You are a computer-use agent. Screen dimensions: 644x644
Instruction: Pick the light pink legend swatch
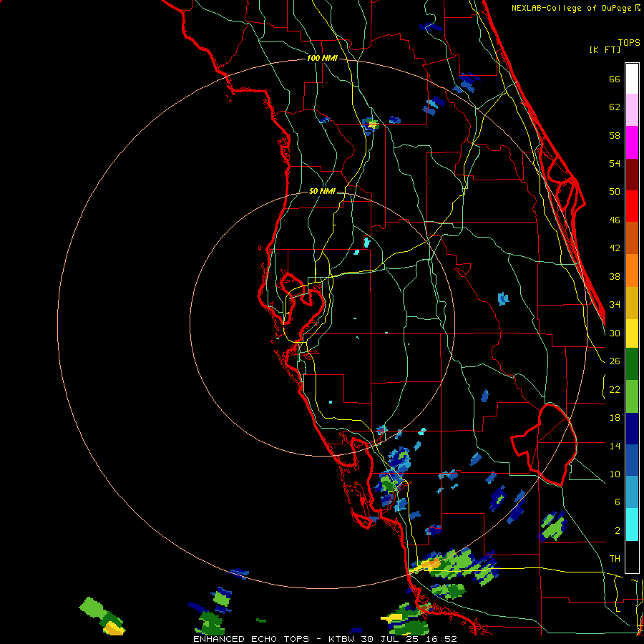(632, 109)
